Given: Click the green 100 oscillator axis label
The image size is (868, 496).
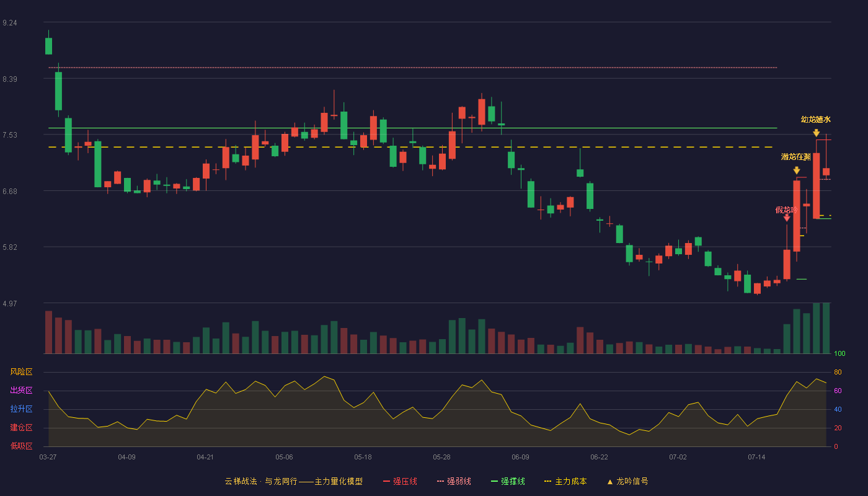Looking at the screenshot, I should [839, 353].
